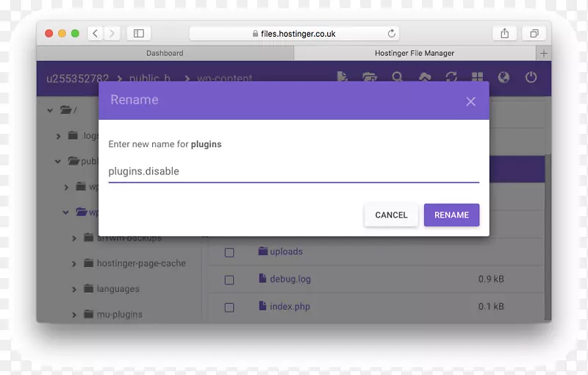Switch to the Dashboard tab
Image resolution: width=588 pixels, height=375 pixels.
pos(165,53)
